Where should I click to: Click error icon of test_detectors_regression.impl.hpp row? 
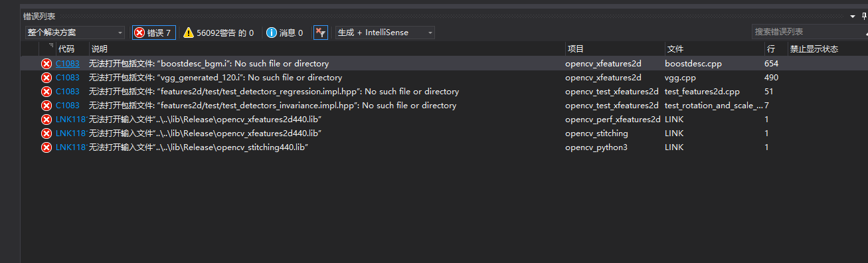point(46,92)
